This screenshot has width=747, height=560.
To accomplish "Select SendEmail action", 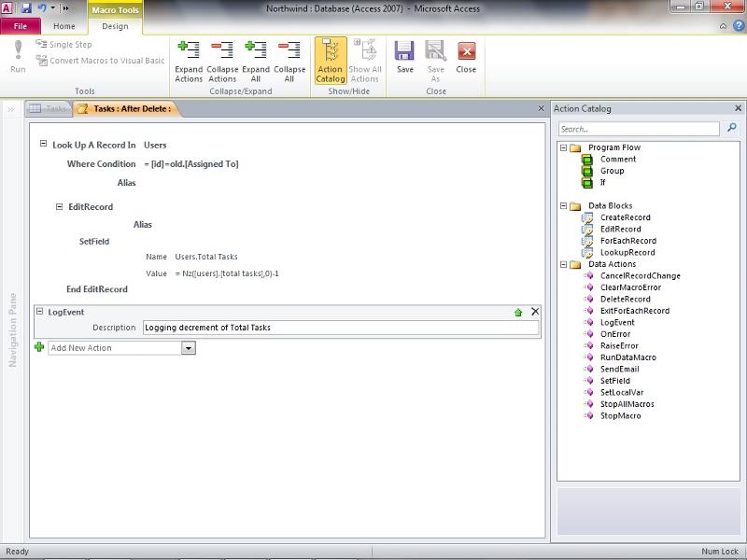I will pyautogui.click(x=619, y=369).
